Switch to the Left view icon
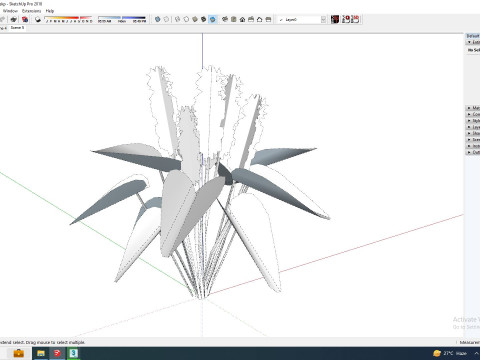The height and width of the screenshot is (360, 480). [268, 19]
